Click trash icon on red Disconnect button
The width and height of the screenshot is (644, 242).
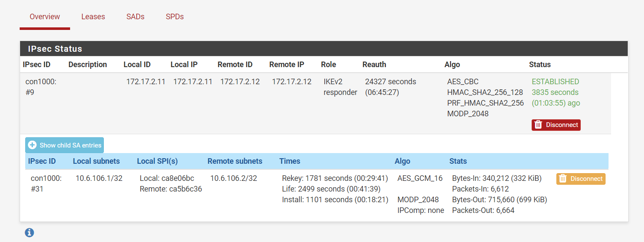(x=538, y=125)
